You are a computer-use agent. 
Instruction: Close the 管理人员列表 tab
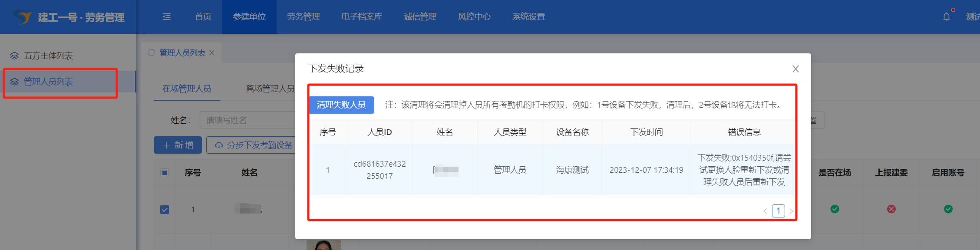point(212,53)
